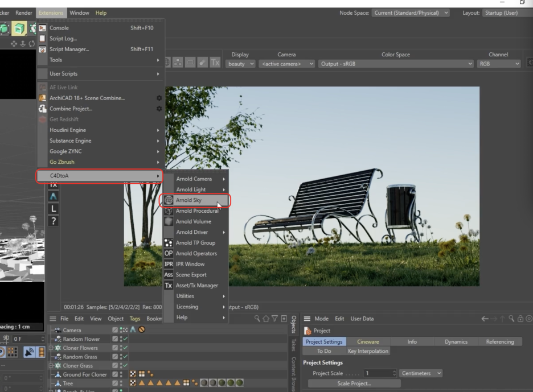533x392 pixels.
Task: Expand the Cloner Flowers tree node
Action: (x=51, y=348)
